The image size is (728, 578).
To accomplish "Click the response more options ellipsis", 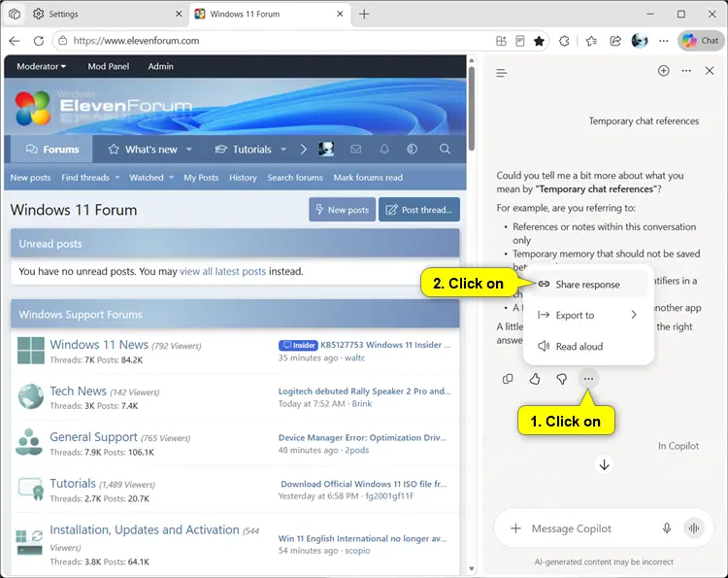I will [x=588, y=379].
